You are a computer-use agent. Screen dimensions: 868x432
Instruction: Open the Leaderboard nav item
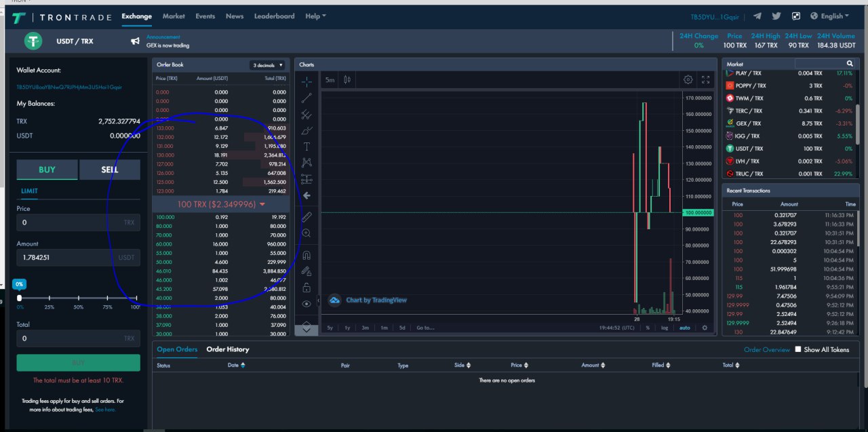tap(274, 16)
